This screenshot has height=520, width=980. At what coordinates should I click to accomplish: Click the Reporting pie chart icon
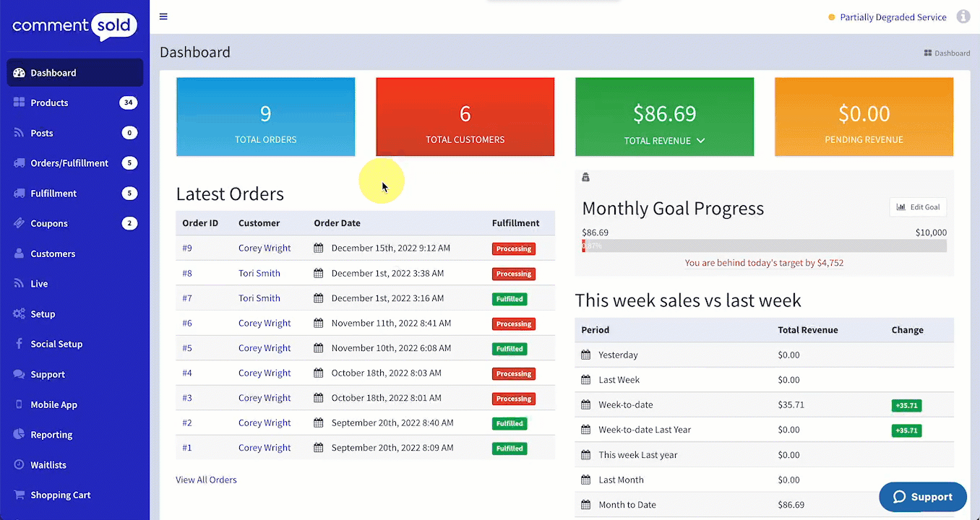19,435
